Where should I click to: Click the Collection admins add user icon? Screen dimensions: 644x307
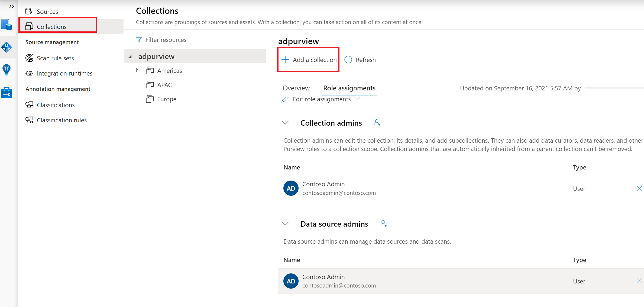(x=376, y=122)
